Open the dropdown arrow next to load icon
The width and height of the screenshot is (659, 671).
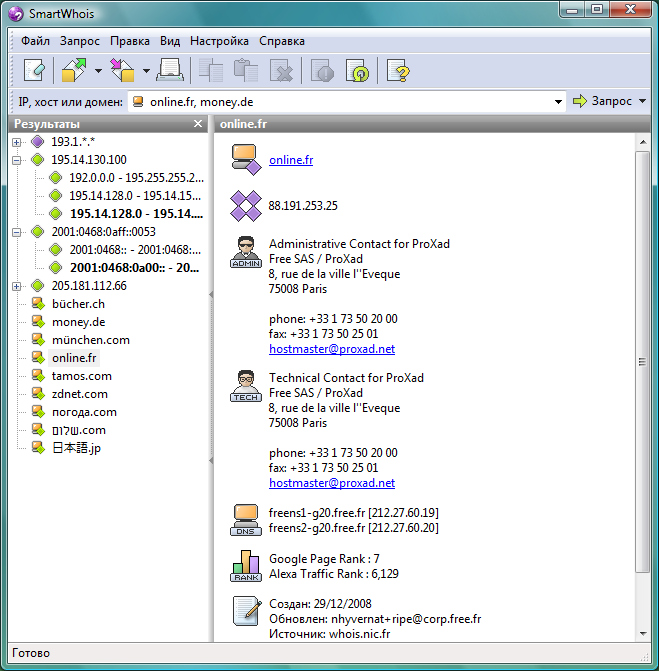tap(98, 71)
